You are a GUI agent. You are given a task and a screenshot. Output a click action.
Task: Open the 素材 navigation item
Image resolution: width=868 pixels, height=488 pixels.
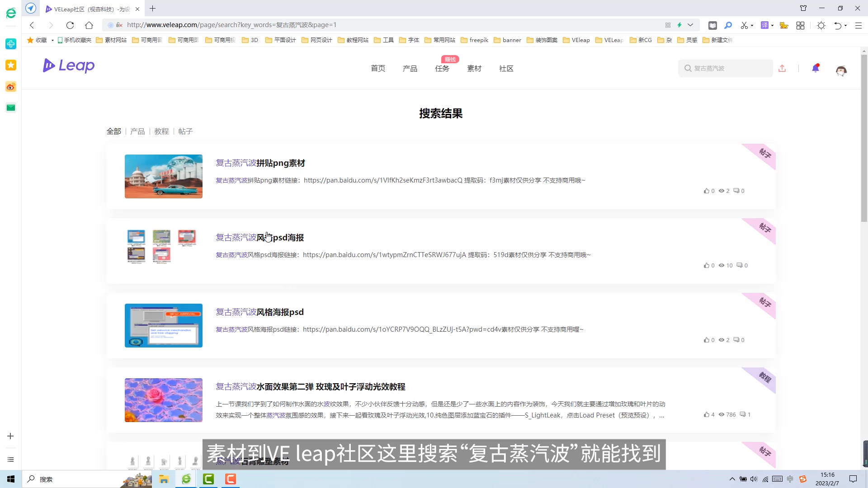click(474, 68)
